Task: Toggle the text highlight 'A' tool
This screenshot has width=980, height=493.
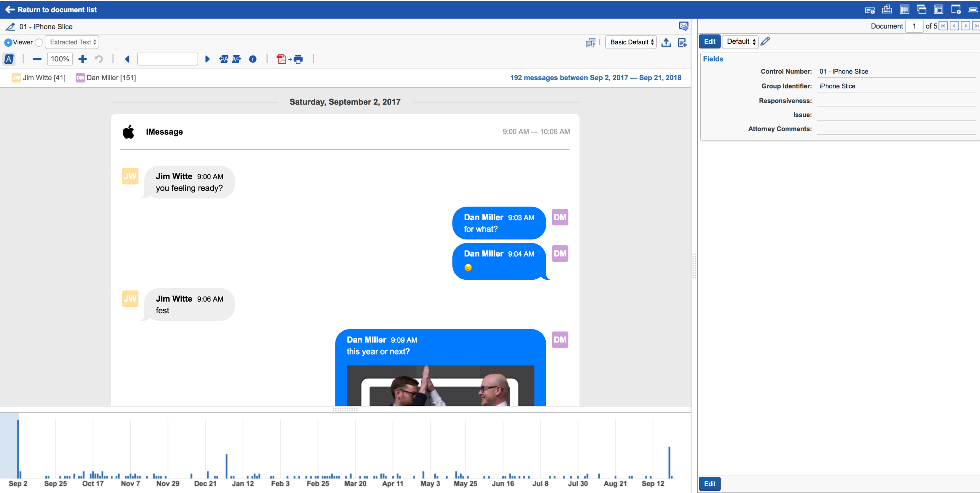Action: pyautogui.click(x=9, y=59)
